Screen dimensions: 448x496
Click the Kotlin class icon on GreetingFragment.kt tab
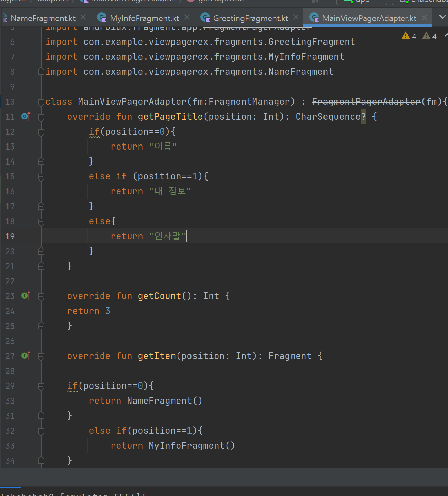[206, 18]
